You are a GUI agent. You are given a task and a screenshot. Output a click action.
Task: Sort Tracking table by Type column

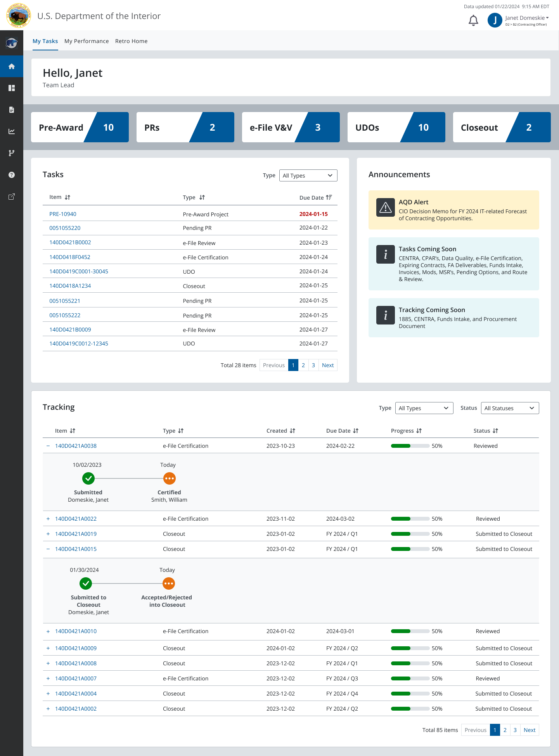click(x=181, y=431)
